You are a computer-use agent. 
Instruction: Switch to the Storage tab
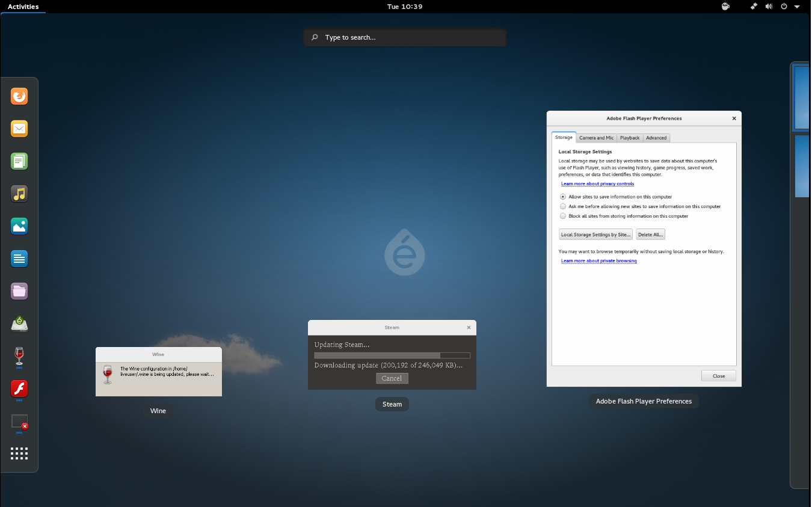564,138
